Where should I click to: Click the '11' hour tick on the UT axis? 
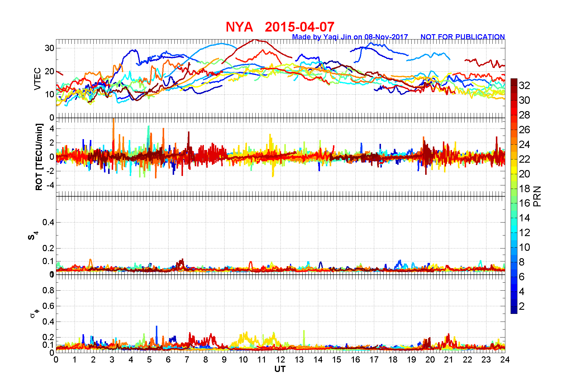pos(262,360)
